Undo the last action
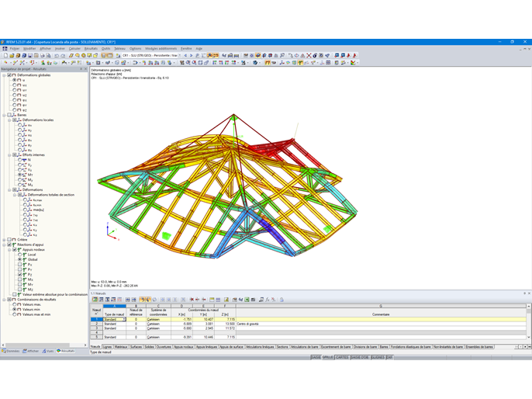Screen dimensions: 532x399 pyautogui.click(x=57, y=55)
